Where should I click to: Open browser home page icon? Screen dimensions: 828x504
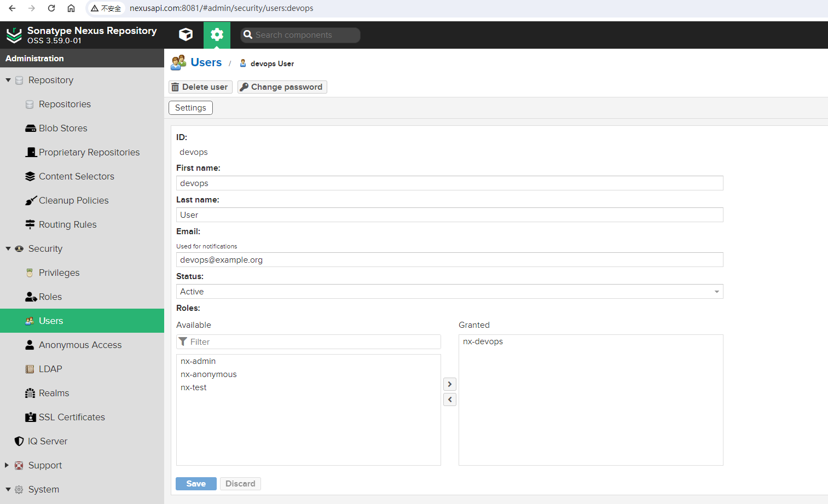pos(71,8)
